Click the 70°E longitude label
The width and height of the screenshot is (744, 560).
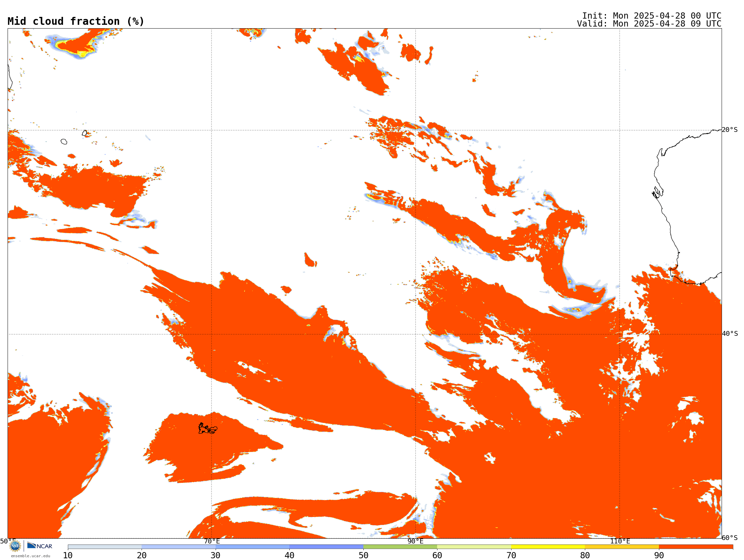(x=212, y=541)
